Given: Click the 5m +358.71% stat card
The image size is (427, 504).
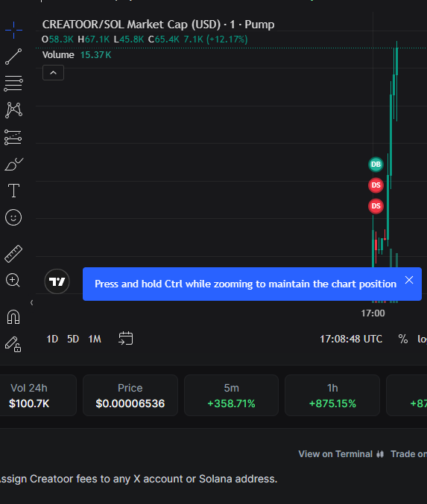Looking at the screenshot, I should [x=231, y=395].
